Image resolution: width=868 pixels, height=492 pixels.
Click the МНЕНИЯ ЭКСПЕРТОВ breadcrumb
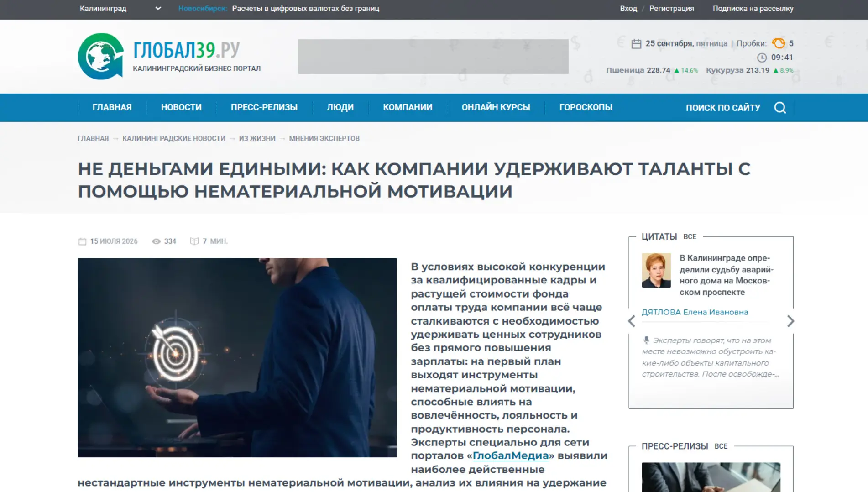(324, 138)
